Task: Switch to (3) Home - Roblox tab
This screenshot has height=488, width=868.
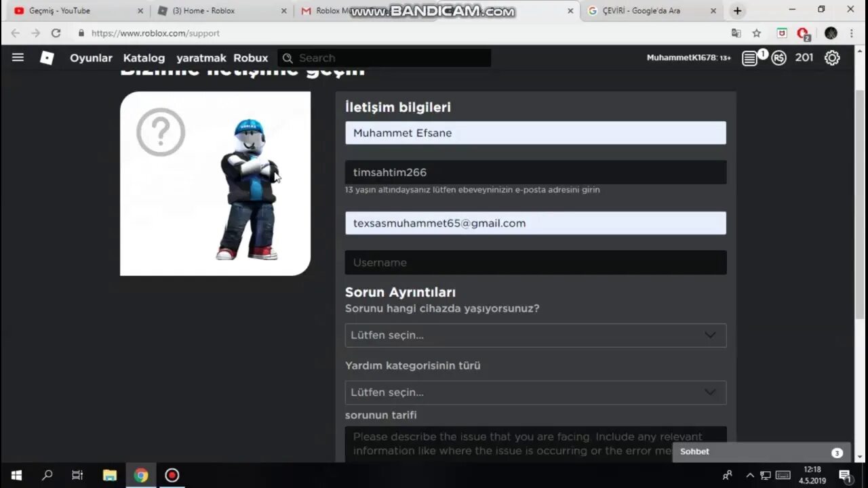Action: (x=220, y=11)
